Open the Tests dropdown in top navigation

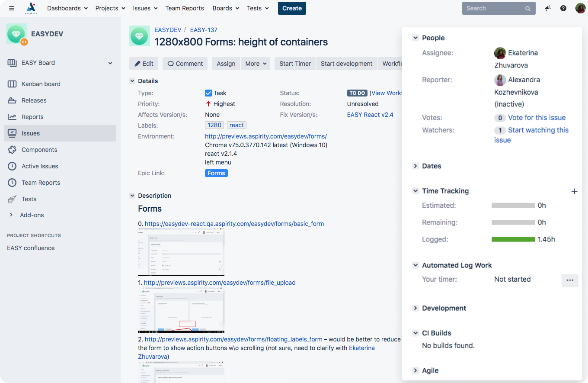coord(258,8)
